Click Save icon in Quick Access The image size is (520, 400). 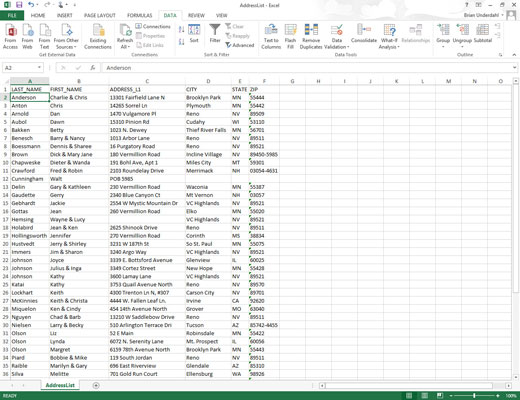[19, 5]
